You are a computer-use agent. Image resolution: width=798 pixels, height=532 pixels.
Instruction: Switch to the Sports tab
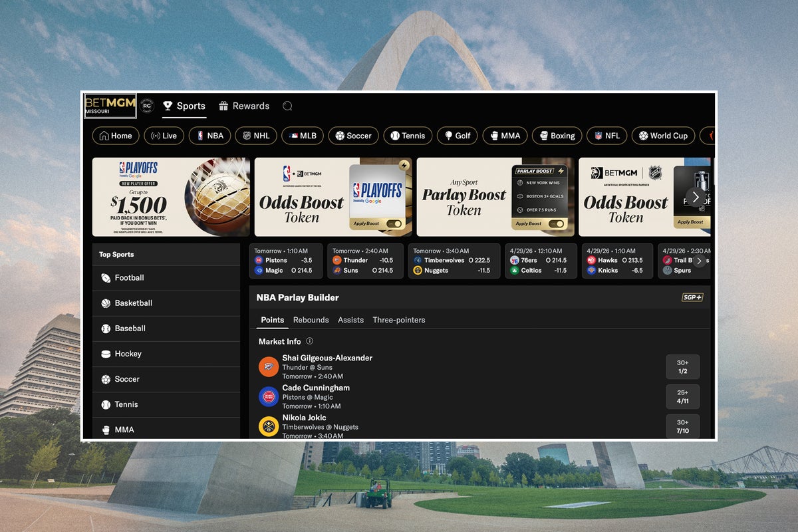click(184, 106)
